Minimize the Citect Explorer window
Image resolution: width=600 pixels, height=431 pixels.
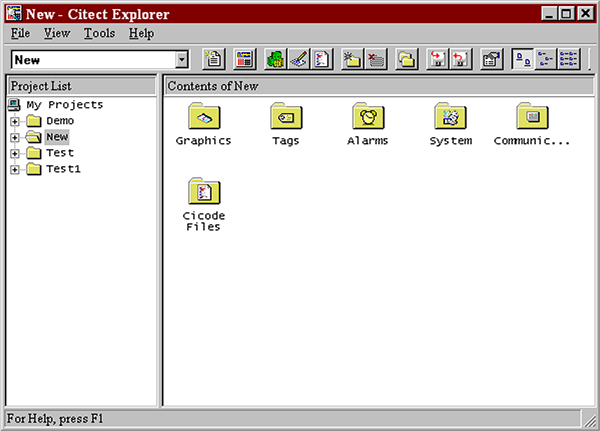pos(549,14)
